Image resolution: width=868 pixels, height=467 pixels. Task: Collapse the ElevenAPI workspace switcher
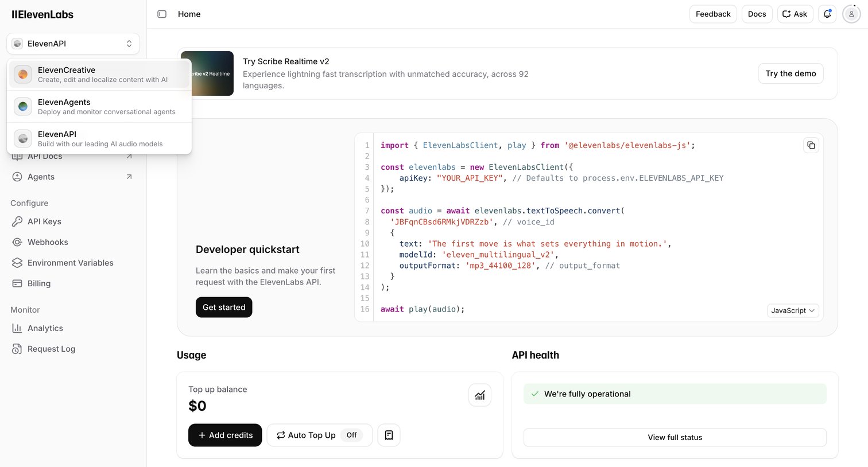tap(73, 44)
